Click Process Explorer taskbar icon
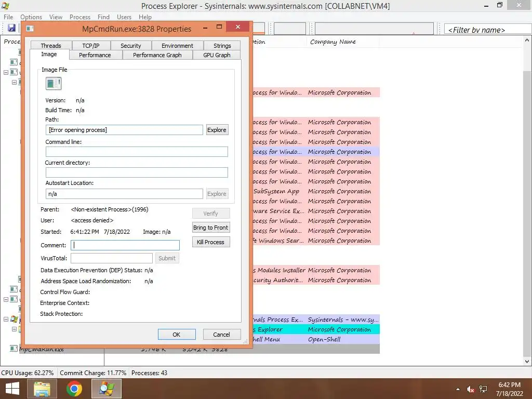 coord(107,389)
